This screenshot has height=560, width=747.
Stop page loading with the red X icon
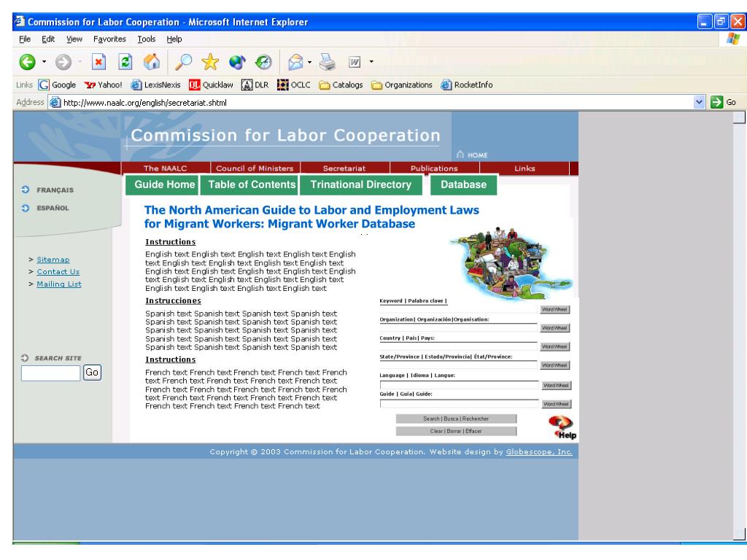pyautogui.click(x=98, y=62)
